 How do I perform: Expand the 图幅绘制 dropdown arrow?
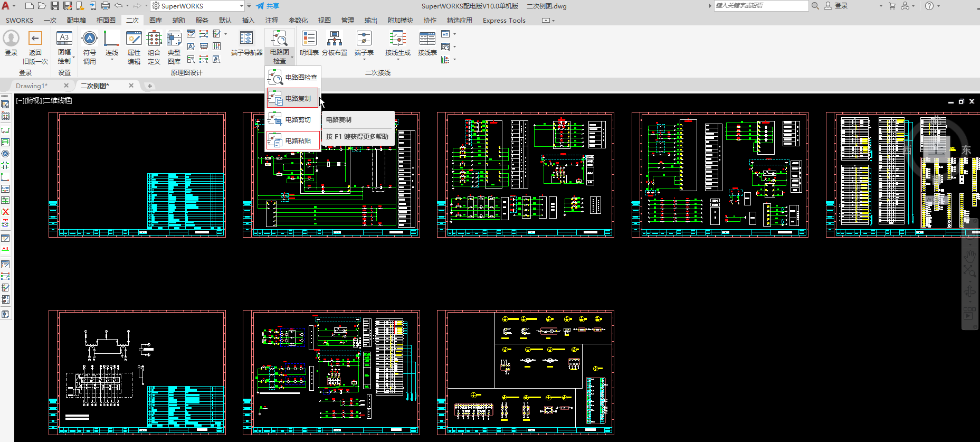(x=73, y=57)
